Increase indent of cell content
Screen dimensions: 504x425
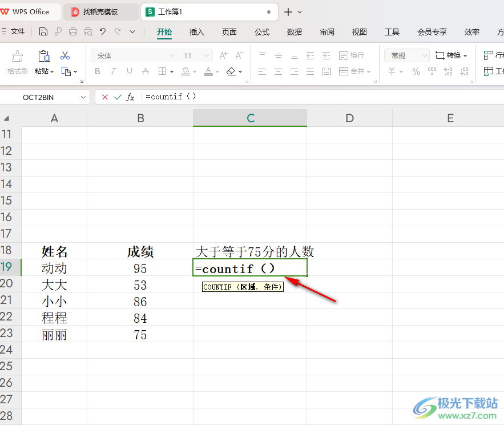(x=326, y=55)
